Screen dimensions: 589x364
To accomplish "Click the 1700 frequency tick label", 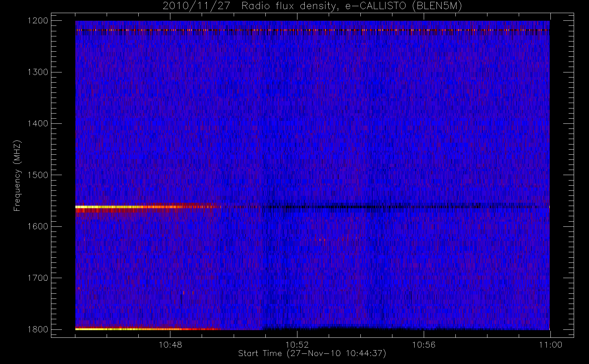I will tap(38, 278).
